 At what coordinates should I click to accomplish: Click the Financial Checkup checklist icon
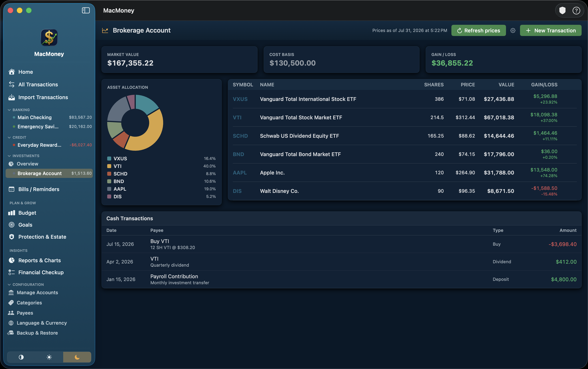pos(12,273)
